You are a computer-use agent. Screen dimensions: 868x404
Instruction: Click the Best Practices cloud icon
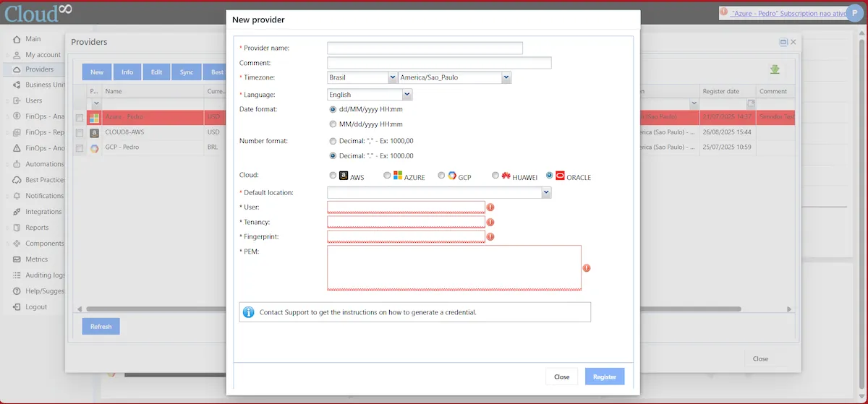[x=17, y=180]
